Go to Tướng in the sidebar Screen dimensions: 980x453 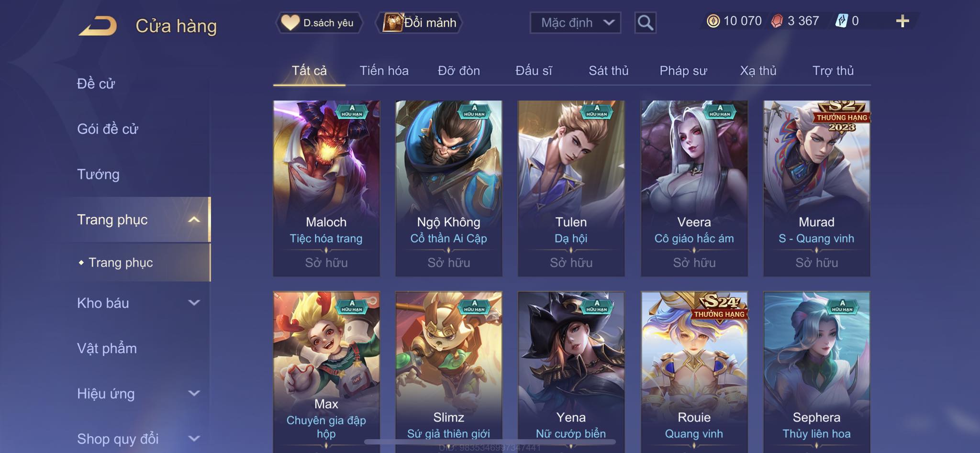[98, 174]
